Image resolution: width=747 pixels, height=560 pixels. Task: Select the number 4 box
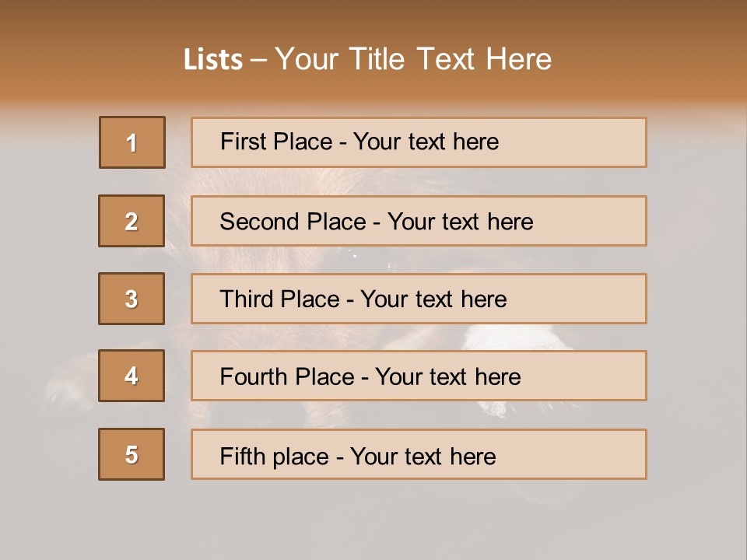pos(132,376)
